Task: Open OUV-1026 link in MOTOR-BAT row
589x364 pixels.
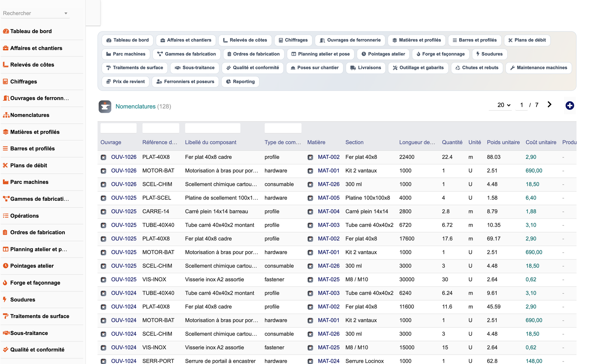Action: (x=124, y=171)
